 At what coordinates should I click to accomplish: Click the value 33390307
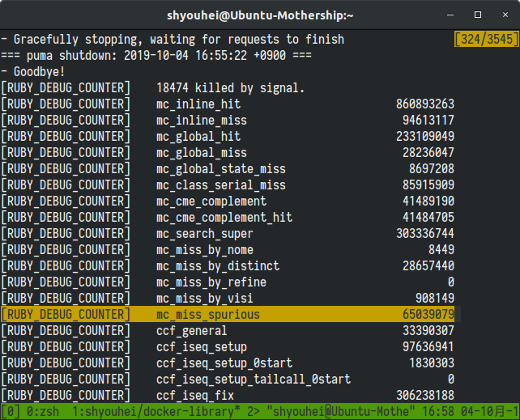coord(428,331)
